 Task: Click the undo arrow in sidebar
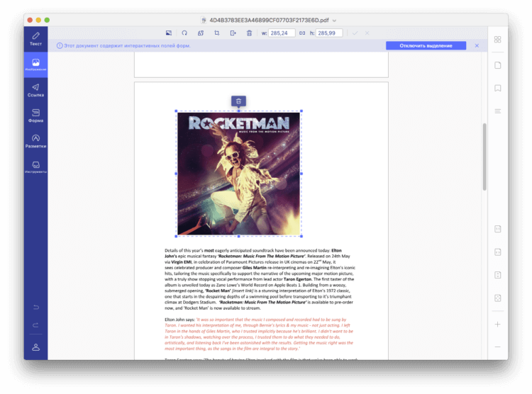[x=35, y=308]
